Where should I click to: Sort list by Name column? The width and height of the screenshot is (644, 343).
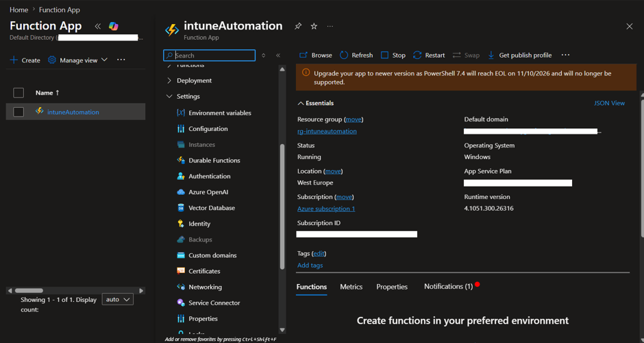pos(47,93)
